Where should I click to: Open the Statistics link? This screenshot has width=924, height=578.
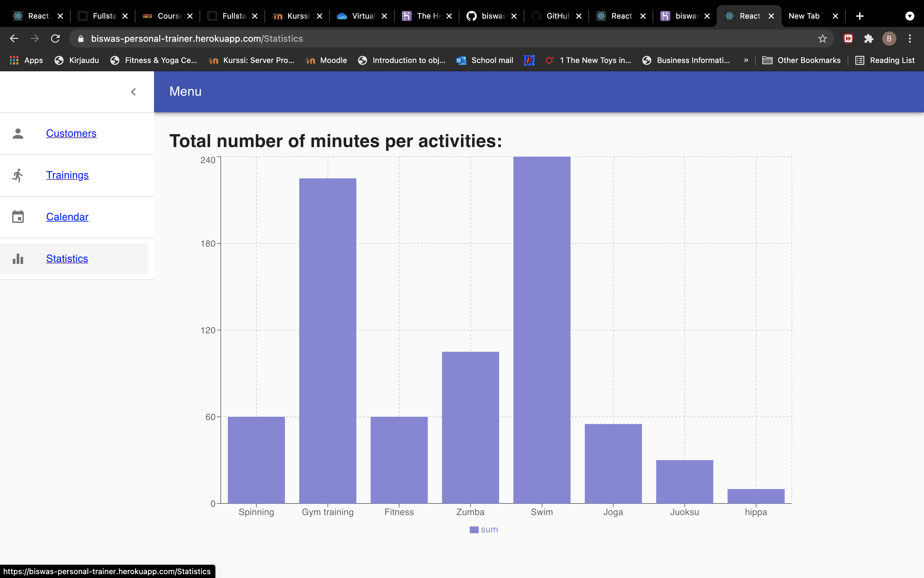67,258
